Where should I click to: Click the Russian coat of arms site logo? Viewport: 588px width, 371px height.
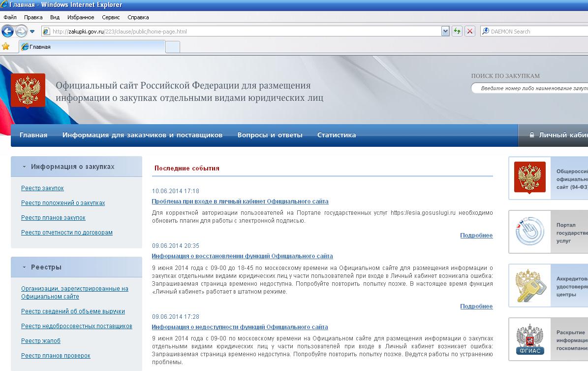pos(28,90)
